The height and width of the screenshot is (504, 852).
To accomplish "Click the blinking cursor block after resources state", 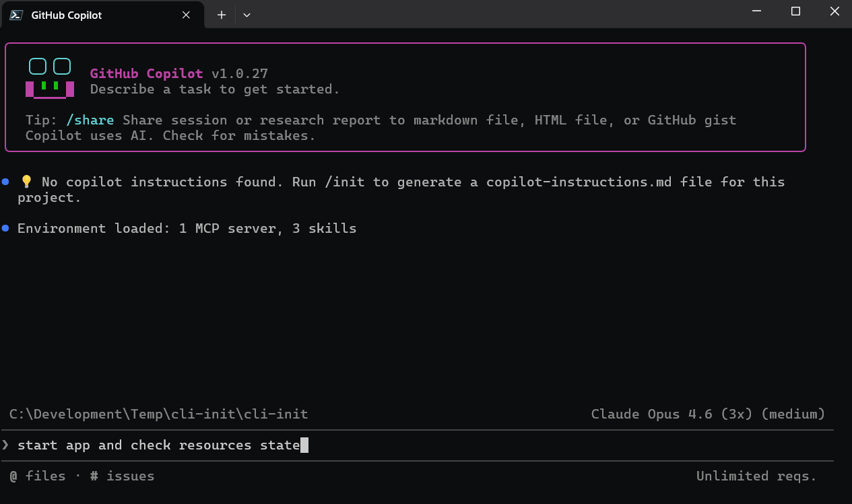I will coord(305,445).
